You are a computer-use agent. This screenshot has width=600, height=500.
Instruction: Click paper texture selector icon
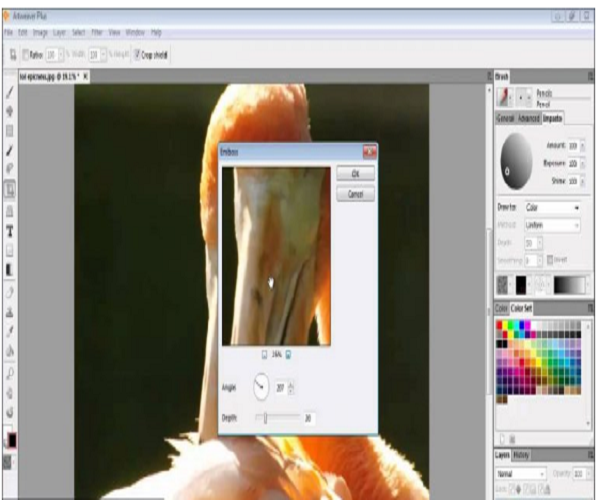pos(504,285)
